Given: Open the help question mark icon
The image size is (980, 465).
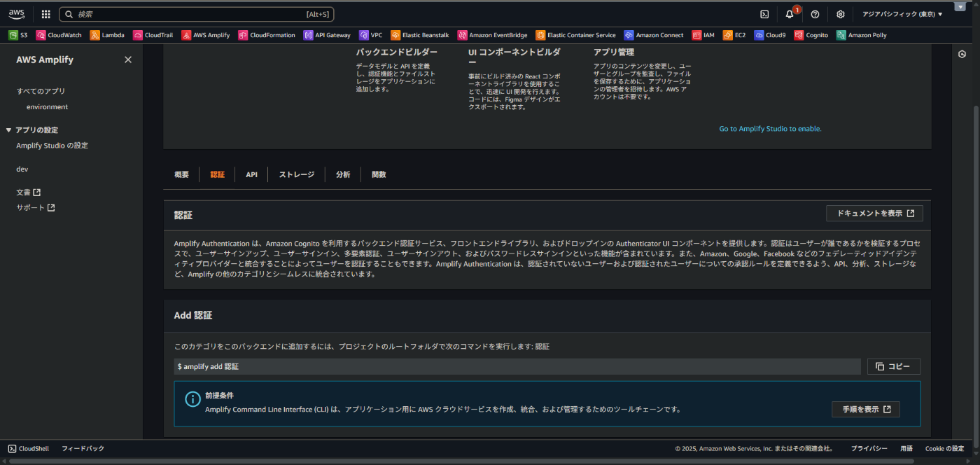Looking at the screenshot, I should click(815, 14).
